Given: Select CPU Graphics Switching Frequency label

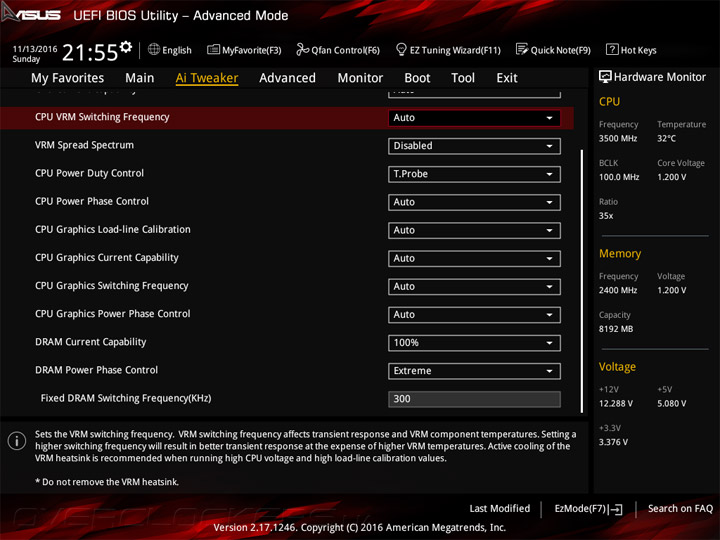Looking at the screenshot, I should tap(112, 286).
